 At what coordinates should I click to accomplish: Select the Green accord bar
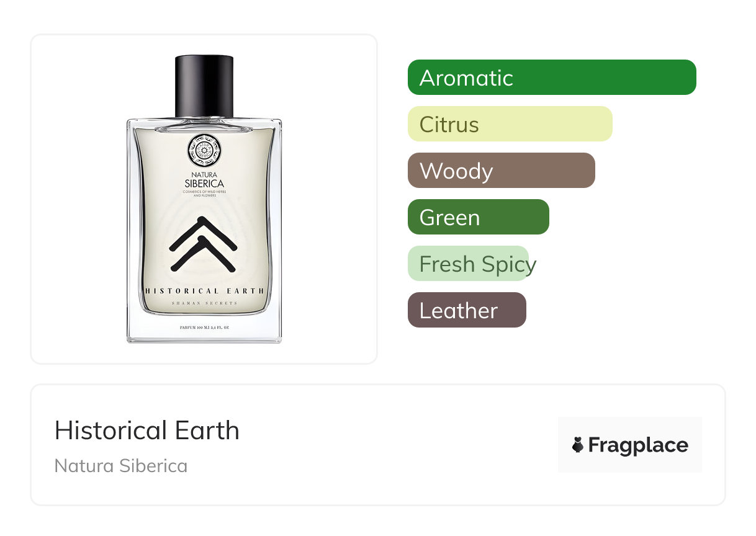[x=479, y=217]
